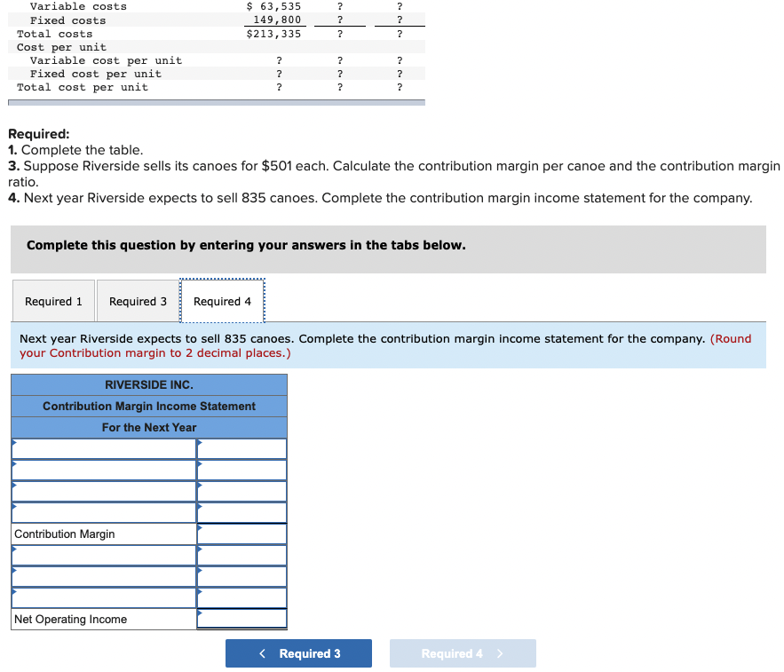Select the Required 4 tab
Screen dimensions: 784x672
pyautogui.click(x=222, y=301)
